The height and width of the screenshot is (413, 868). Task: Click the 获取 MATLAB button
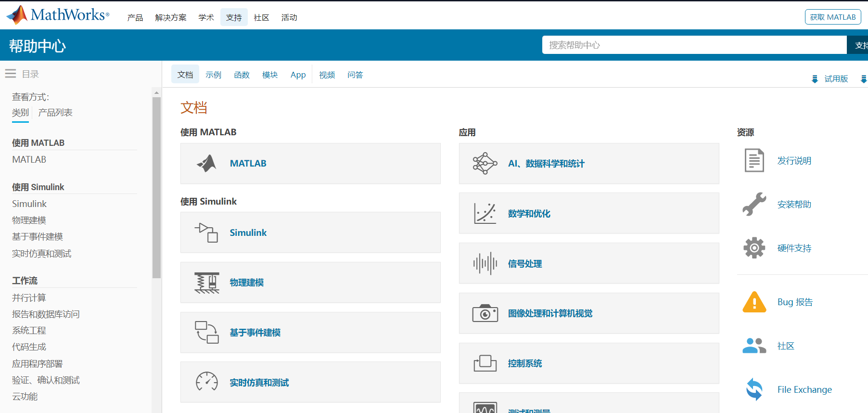(x=833, y=17)
